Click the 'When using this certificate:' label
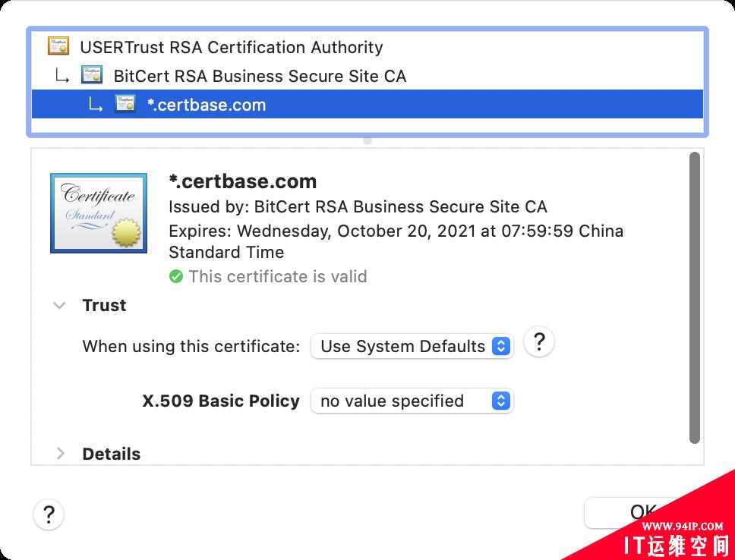The image size is (735, 560). click(x=191, y=346)
